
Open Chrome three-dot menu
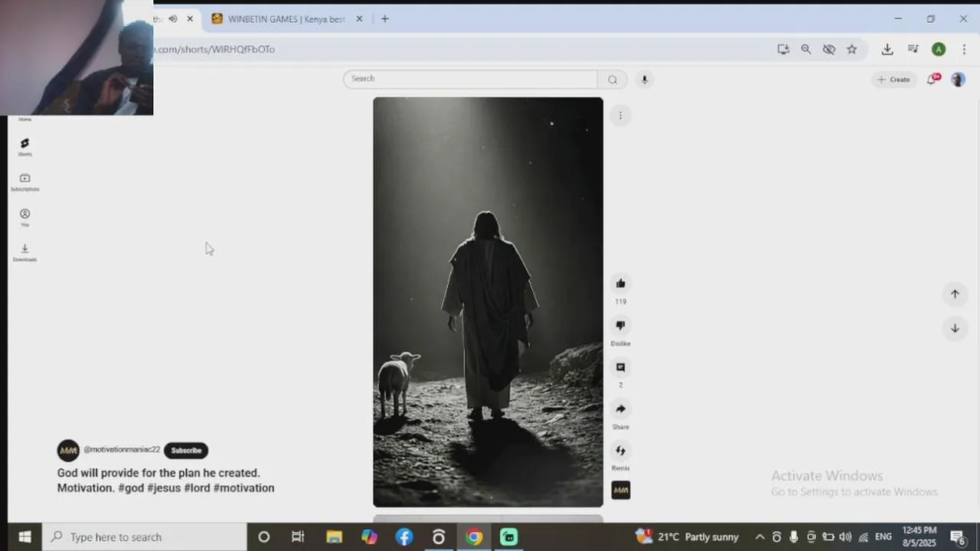coord(964,49)
